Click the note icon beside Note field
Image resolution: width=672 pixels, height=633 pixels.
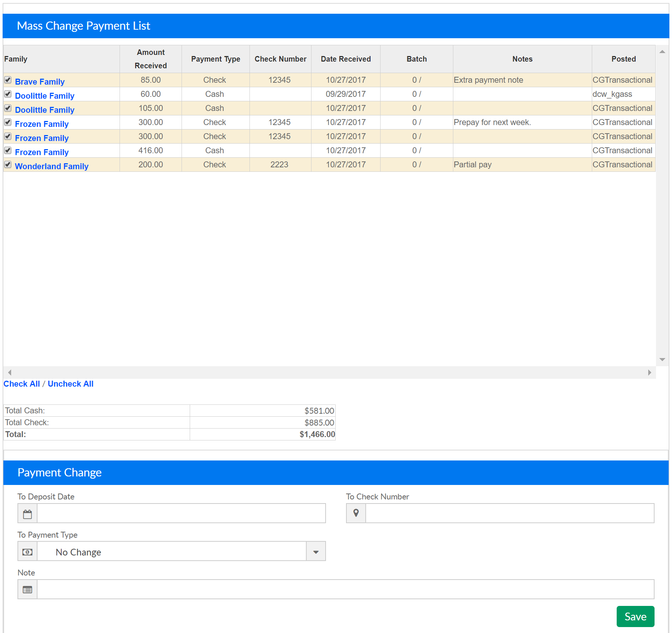pos(27,590)
